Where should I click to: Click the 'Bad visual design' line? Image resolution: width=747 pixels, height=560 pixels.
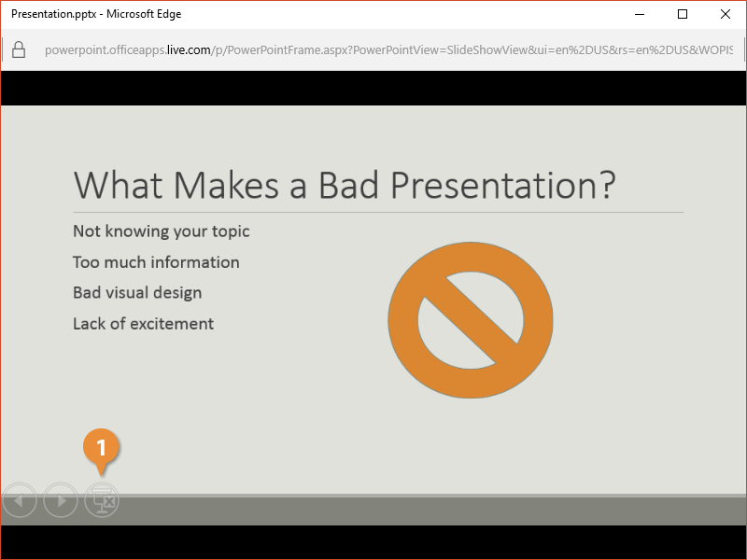pyautogui.click(x=137, y=293)
